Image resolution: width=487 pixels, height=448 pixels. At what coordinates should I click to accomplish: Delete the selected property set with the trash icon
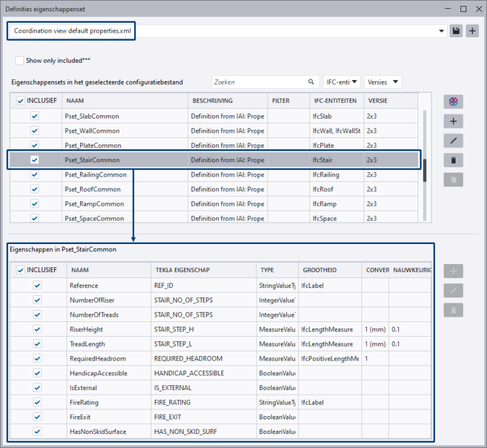[454, 160]
